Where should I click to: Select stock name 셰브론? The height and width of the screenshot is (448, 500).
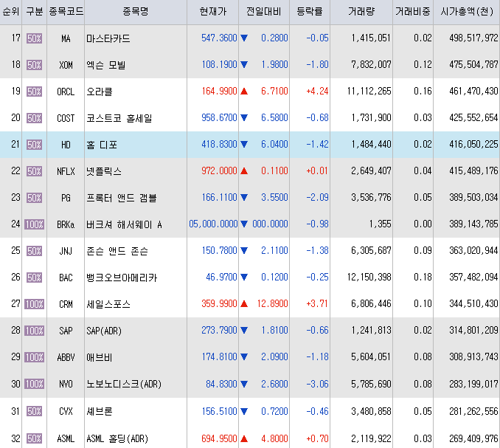click(99, 411)
